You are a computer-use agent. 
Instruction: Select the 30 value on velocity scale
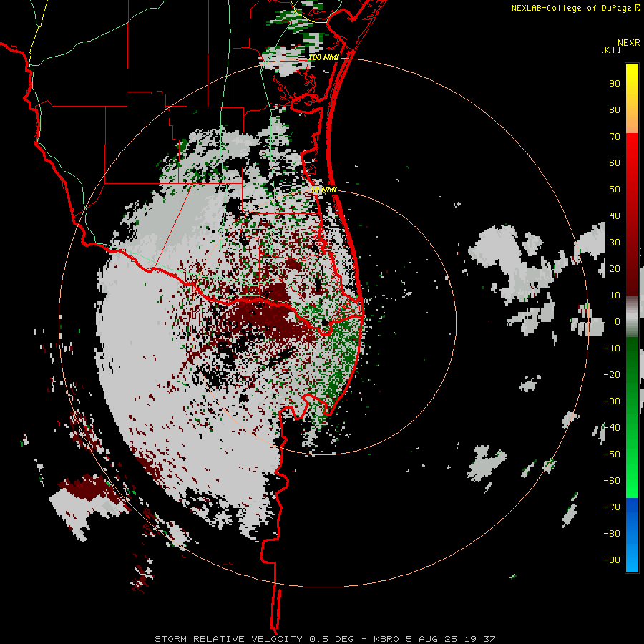pos(615,243)
